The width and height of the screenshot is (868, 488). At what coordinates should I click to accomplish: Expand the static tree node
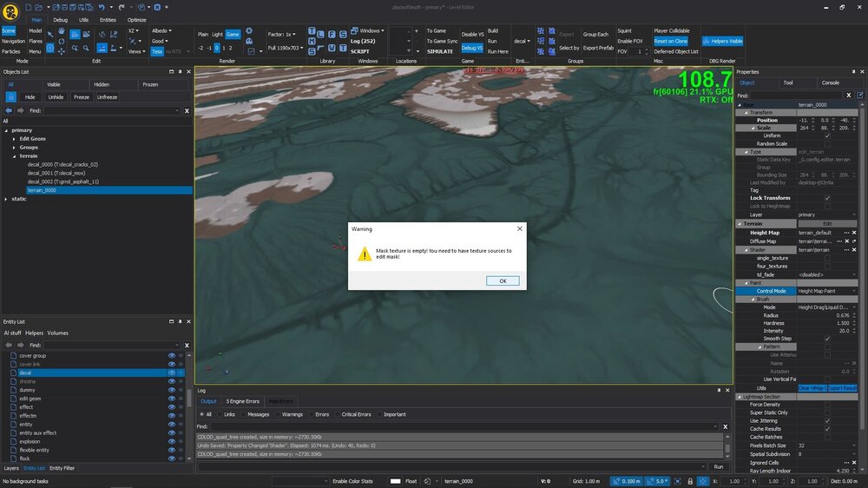[x=5, y=199]
